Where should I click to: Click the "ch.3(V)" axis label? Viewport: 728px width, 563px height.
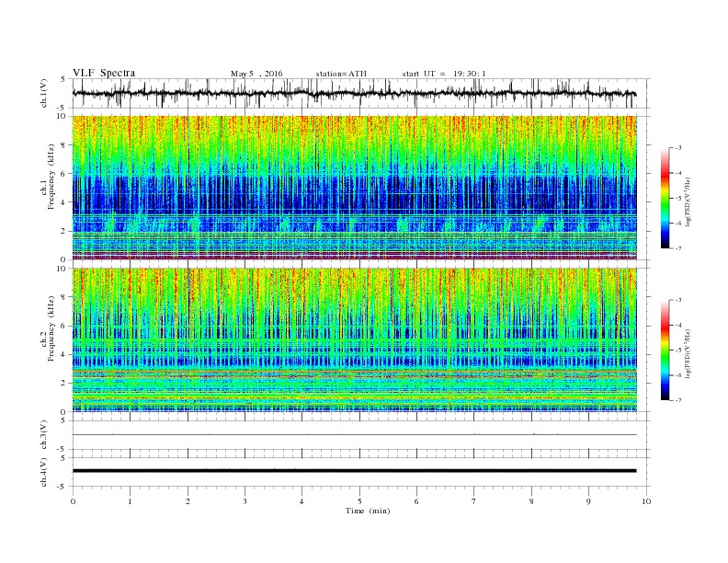[x=44, y=435]
